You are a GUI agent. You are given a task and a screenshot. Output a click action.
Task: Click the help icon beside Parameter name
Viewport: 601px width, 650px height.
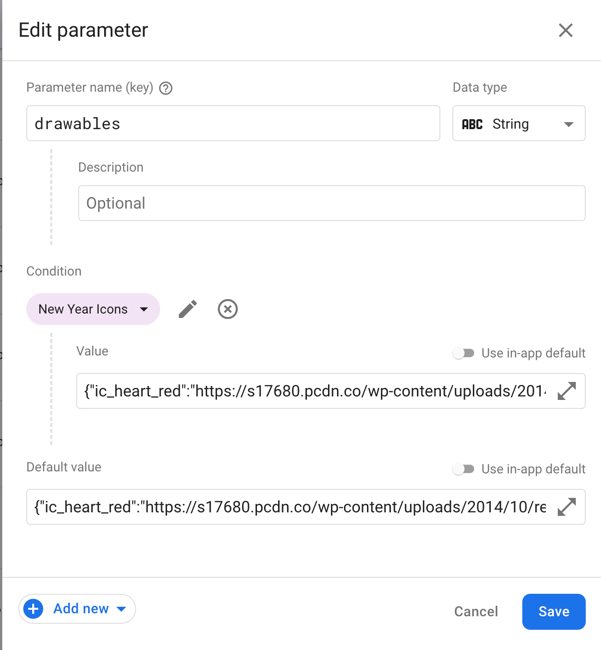point(166,88)
